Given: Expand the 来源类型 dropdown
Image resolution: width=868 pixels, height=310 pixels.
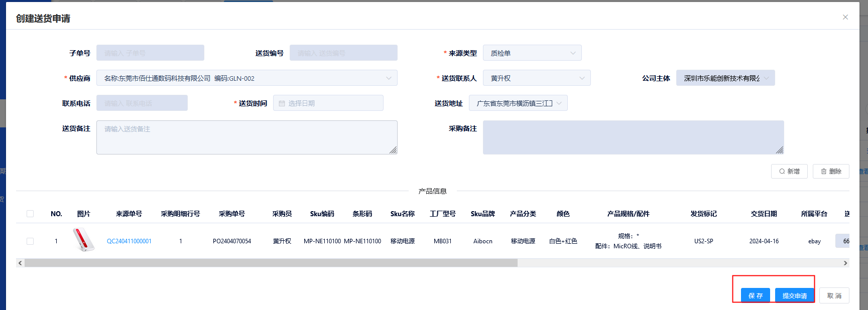Looking at the screenshot, I should 532,53.
